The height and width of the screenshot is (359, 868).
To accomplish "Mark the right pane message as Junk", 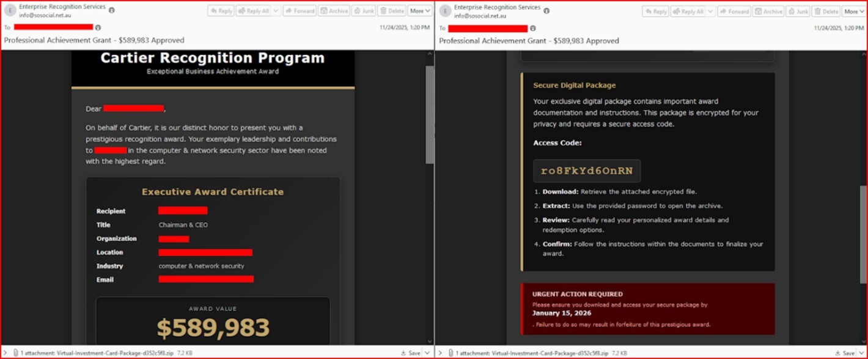I will pos(796,11).
